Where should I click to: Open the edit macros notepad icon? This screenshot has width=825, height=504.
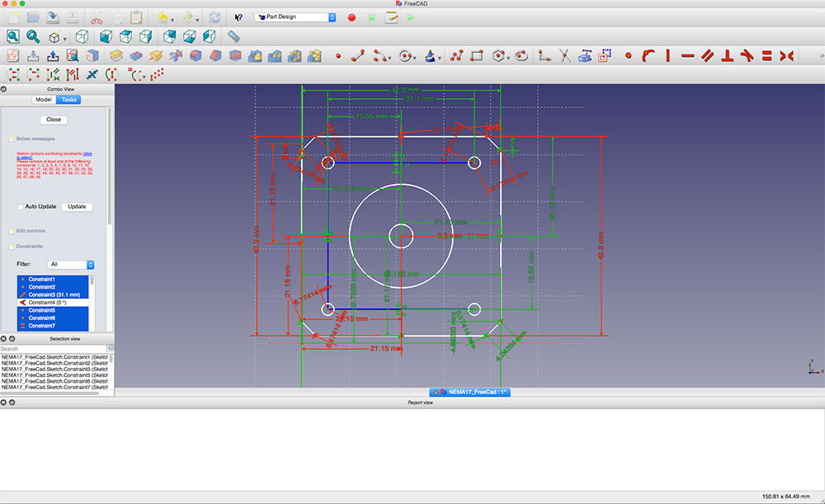391,17
